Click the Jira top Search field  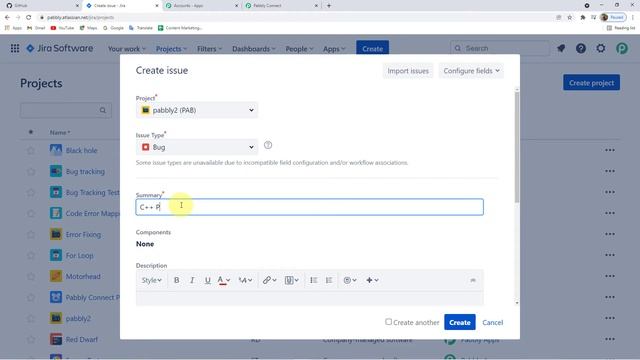[500, 49]
